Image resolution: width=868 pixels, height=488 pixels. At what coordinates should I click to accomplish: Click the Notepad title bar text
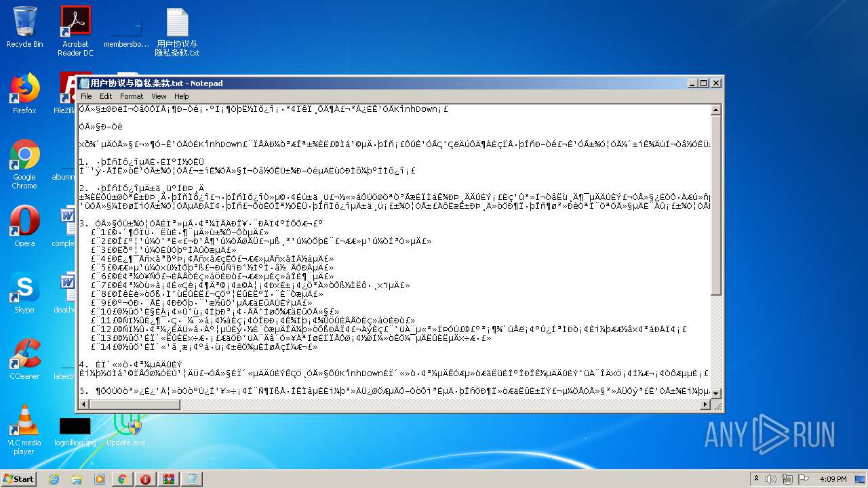[x=157, y=83]
